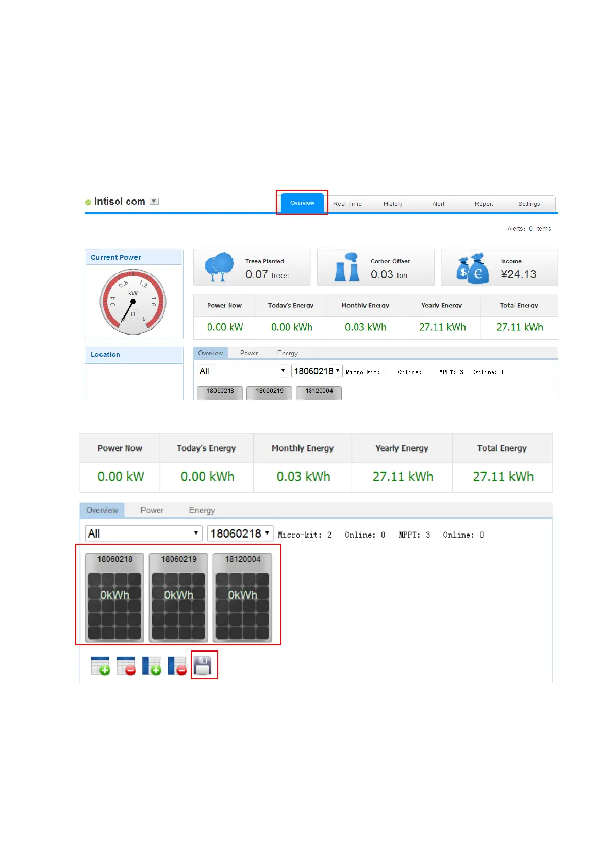This screenshot has width=614, height=868.
Task: Select solar panel 18060219 showing 0kWh
Action: point(178,598)
